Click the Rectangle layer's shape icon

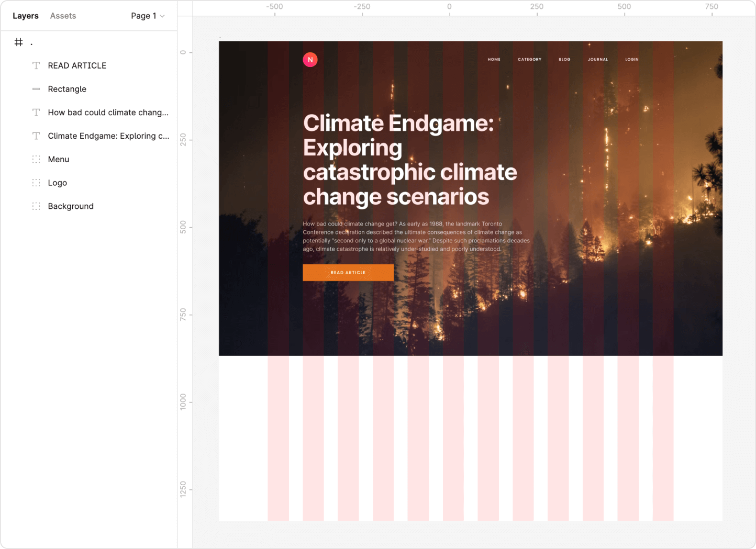36,89
